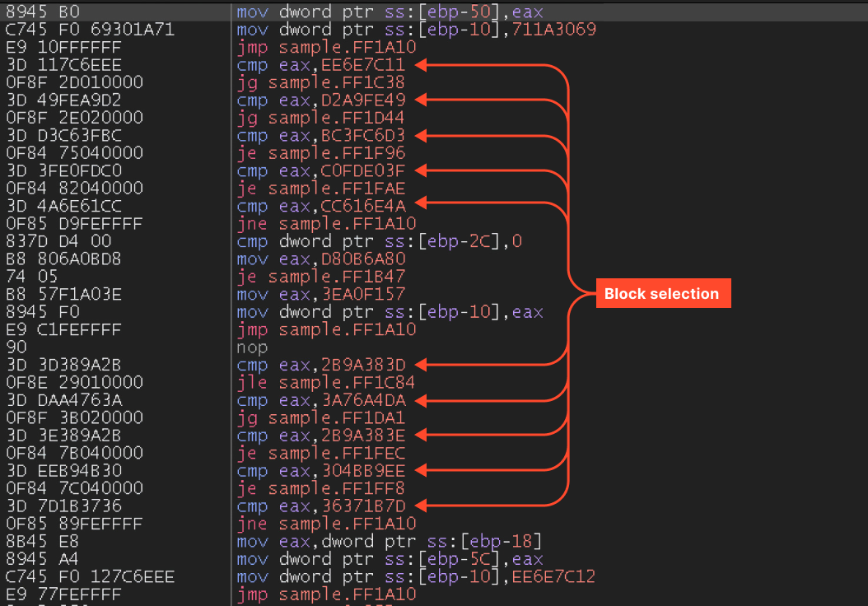This screenshot has height=606, width=868.
Task: Click the arrowhead beside cmp eax,EE6E7C11
Action: tap(422, 65)
